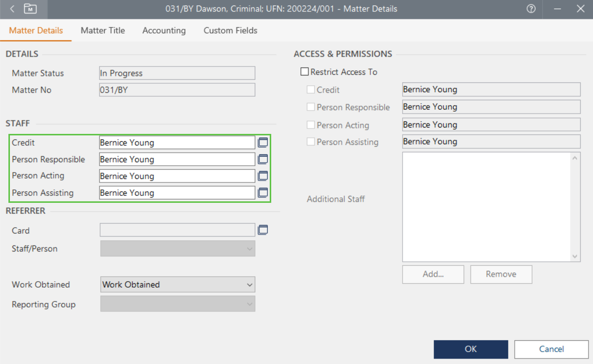Open lookup icon beside Person Acting field
Viewport: 593px width, 364px height.
(263, 176)
